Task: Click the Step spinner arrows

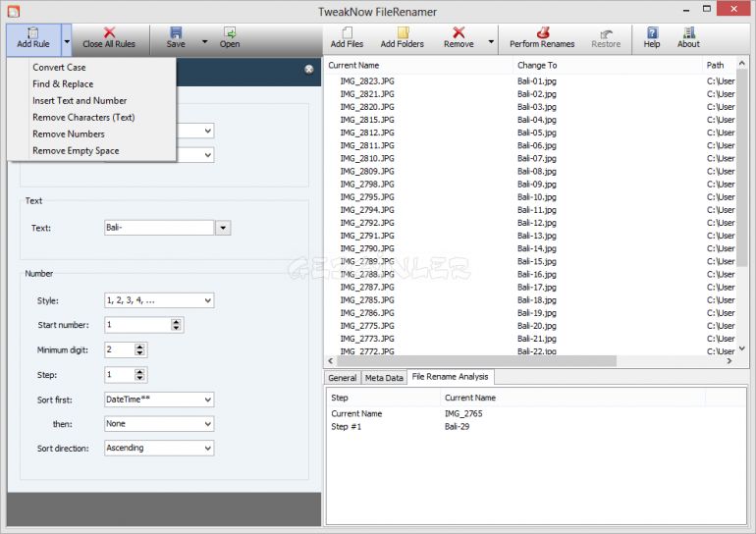Action: tap(139, 374)
